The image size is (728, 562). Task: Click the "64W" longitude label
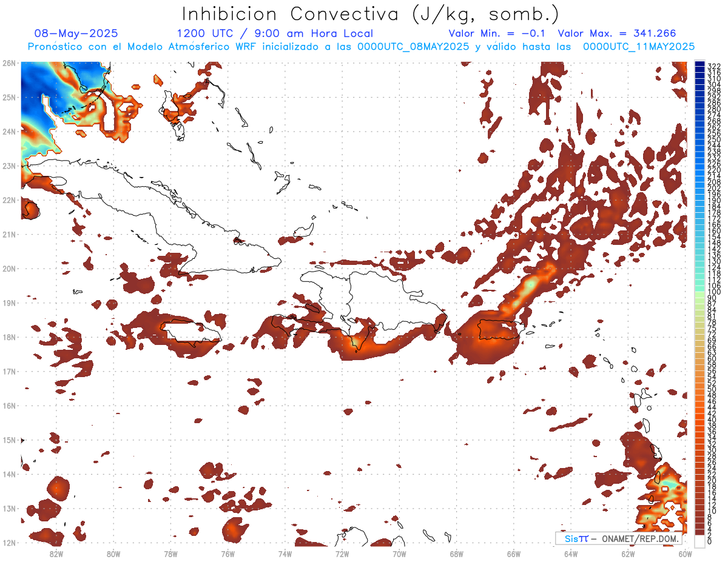pos(571,553)
